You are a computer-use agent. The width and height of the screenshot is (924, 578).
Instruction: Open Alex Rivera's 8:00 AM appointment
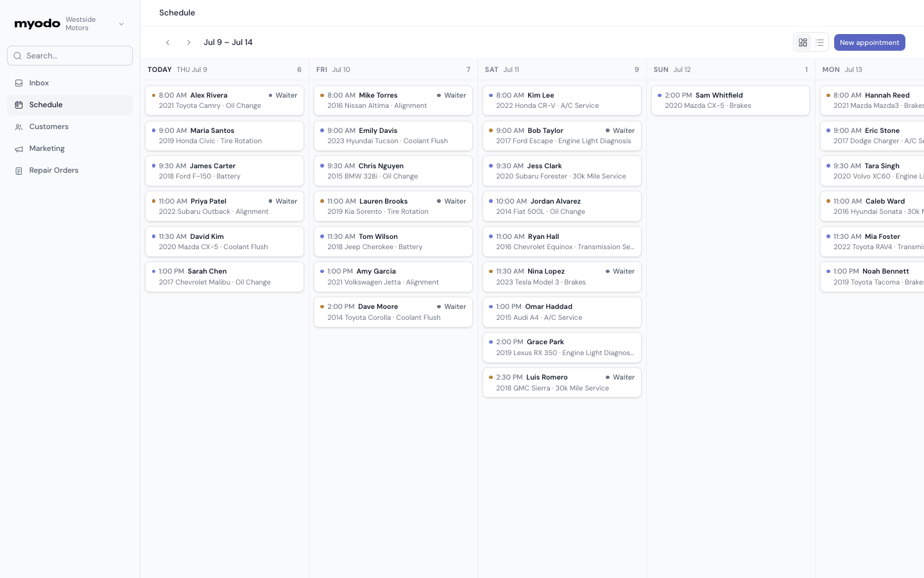tap(225, 100)
